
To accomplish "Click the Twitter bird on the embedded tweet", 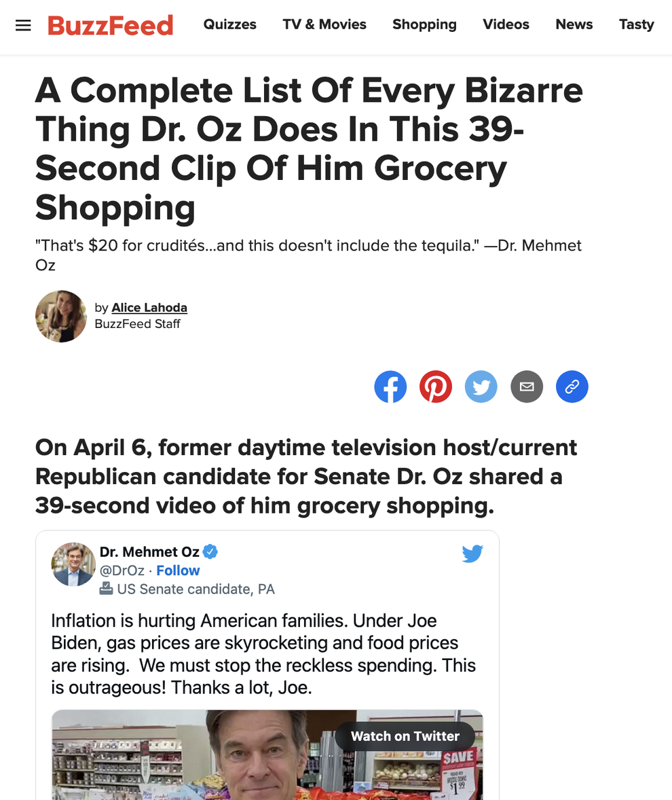I will 472,553.
